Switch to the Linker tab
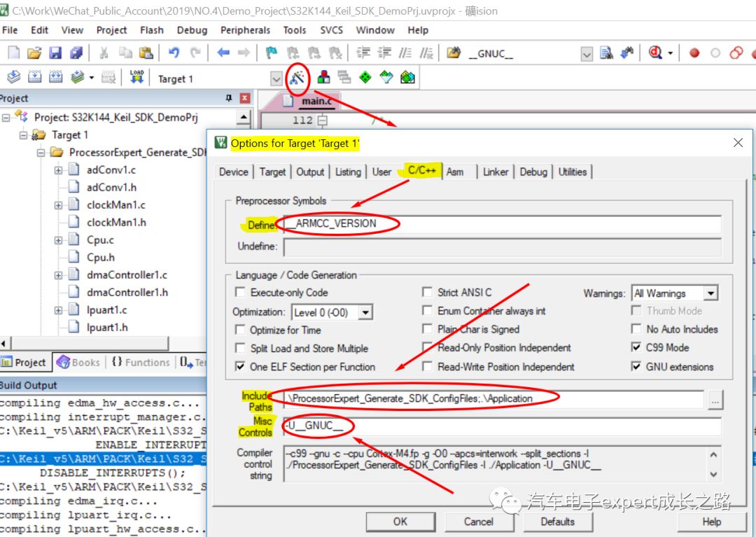This screenshot has height=537, width=756. pos(496,172)
